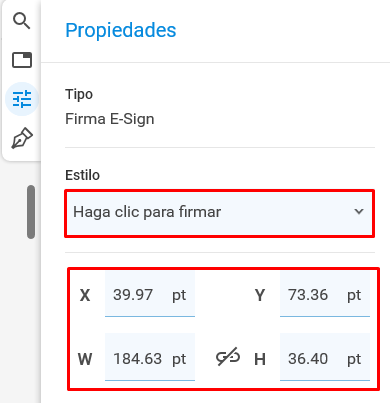Click the pt unit beside H value
The width and height of the screenshot is (390, 403).
tap(354, 359)
